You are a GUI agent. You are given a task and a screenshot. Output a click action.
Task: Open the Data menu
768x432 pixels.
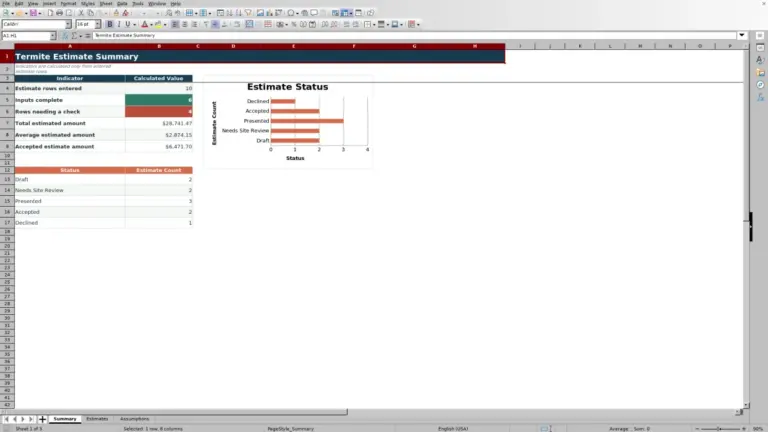click(x=122, y=3)
